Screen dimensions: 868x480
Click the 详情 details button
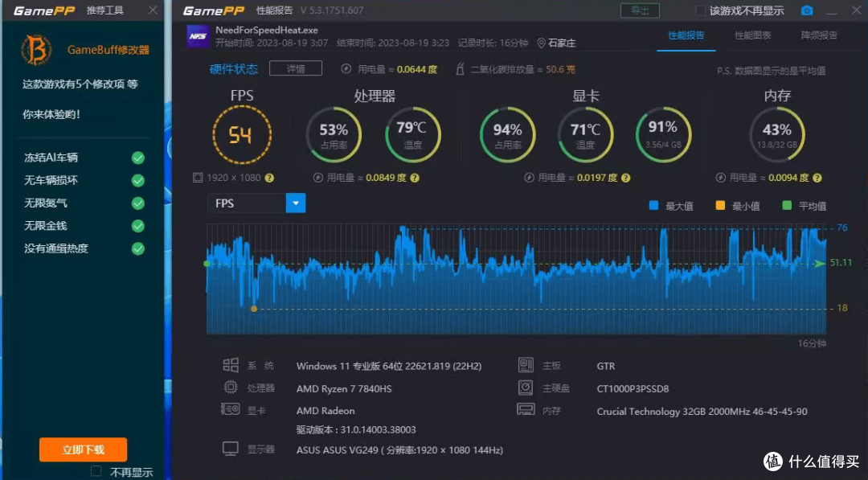tap(296, 68)
